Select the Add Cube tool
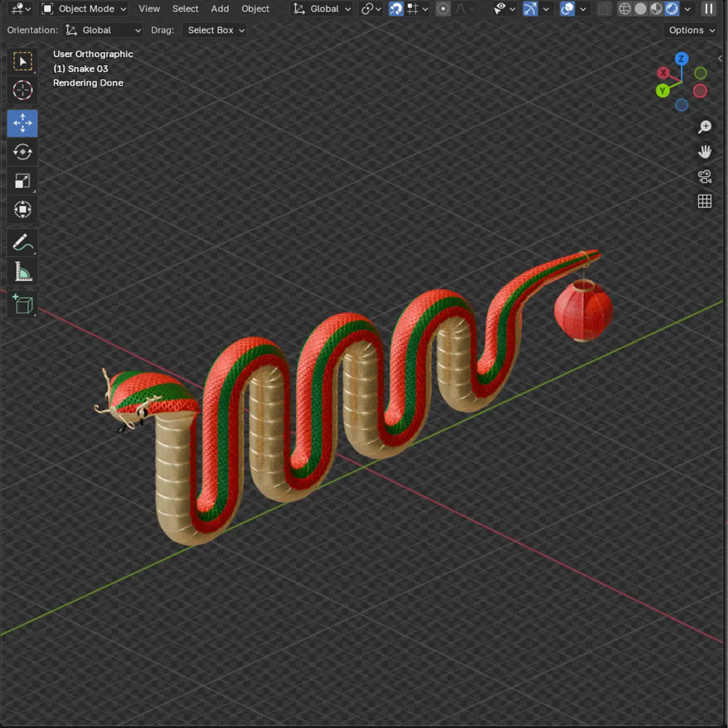The height and width of the screenshot is (728, 728). [x=22, y=305]
